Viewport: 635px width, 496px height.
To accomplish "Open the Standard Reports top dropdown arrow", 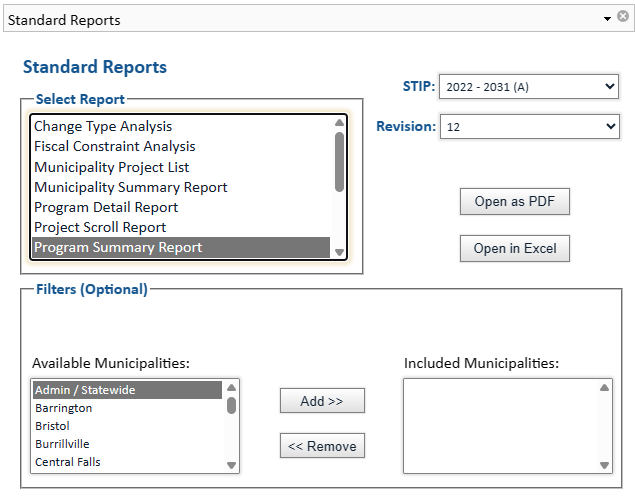I will point(607,19).
